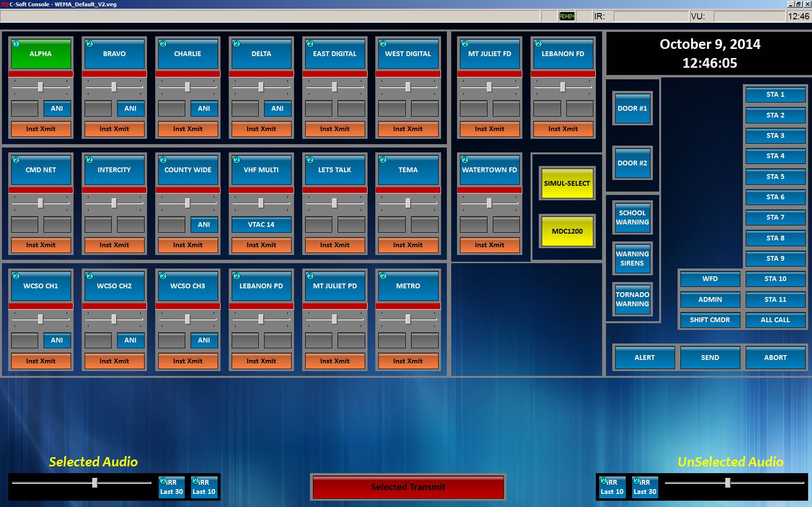Open ANI list for COUNTY WIDE channel

[204, 224]
